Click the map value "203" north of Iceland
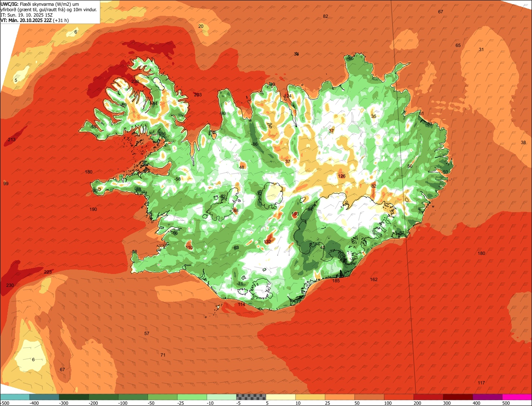532x406 pixels. point(198,95)
